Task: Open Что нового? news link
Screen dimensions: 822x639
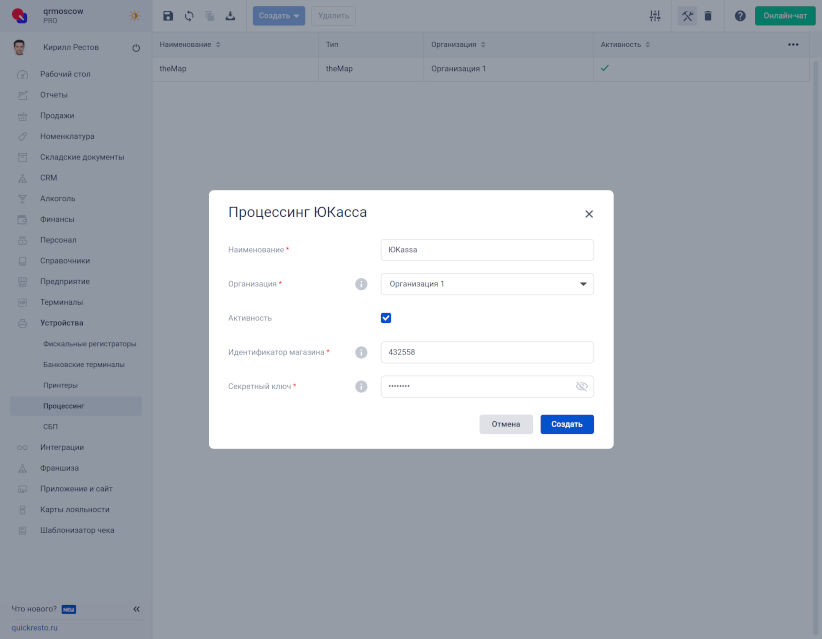Action: [x=34, y=609]
